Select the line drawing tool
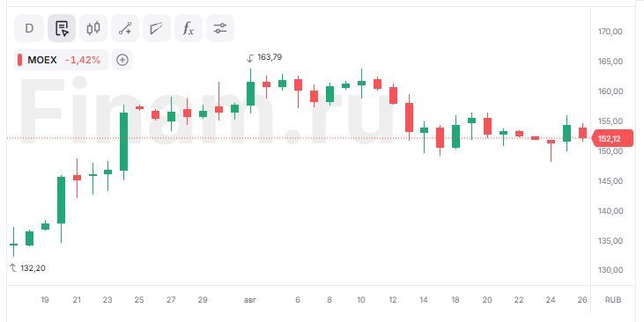This screenshot has width=644, height=322. click(125, 28)
